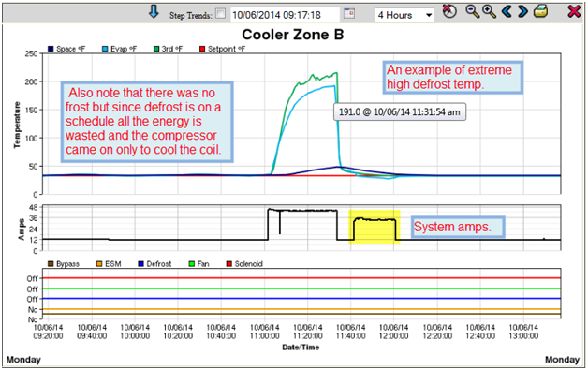The height and width of the screenshot is (370, 588).
Task: Click the 10/06/14 12:00:00 axis label
Action: point(394,332)
